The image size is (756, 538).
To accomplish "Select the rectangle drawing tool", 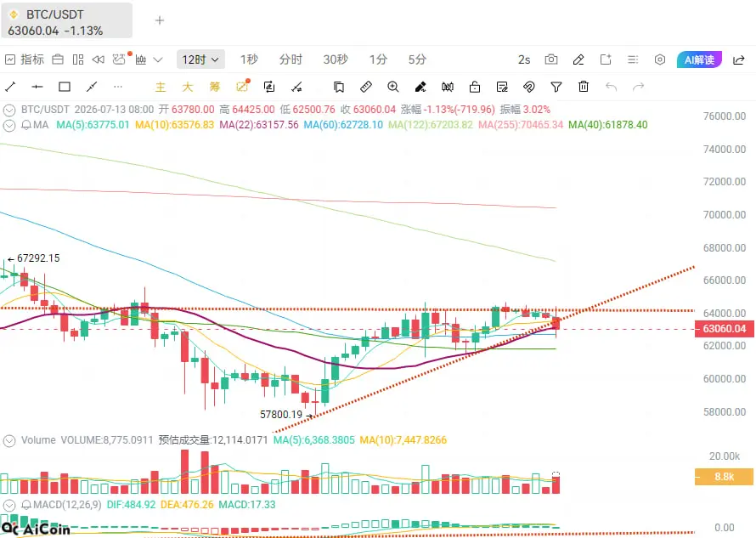I will [64, 87].
